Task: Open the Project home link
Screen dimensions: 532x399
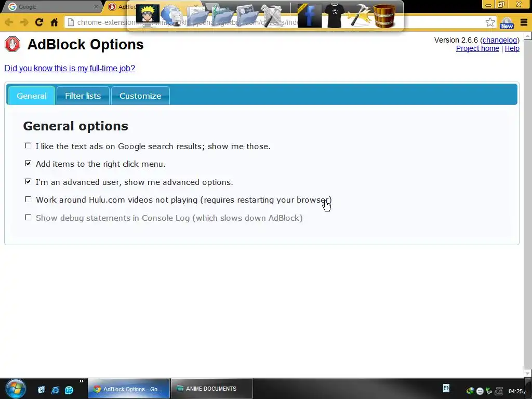Action: coord(477,48)
